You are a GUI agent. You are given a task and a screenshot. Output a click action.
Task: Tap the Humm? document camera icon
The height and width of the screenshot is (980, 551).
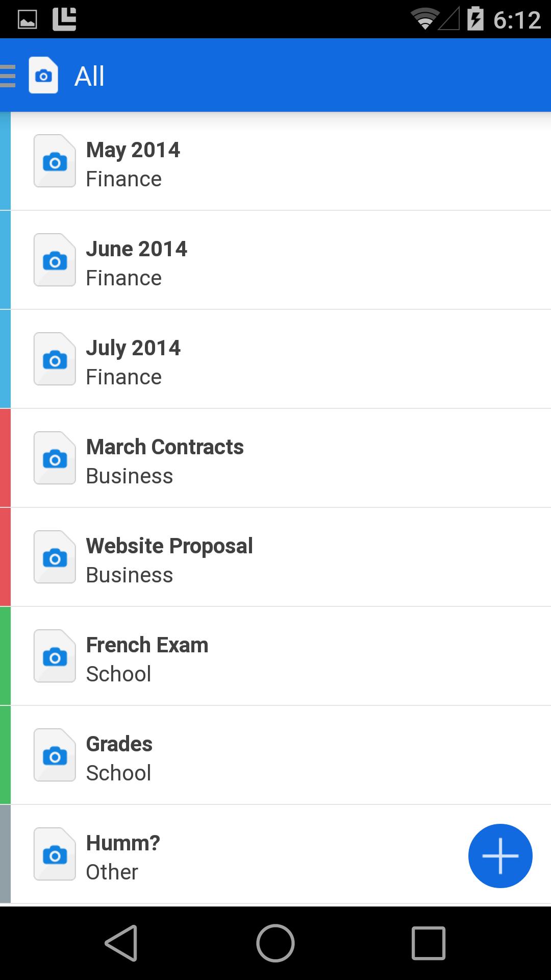(55, 854)
